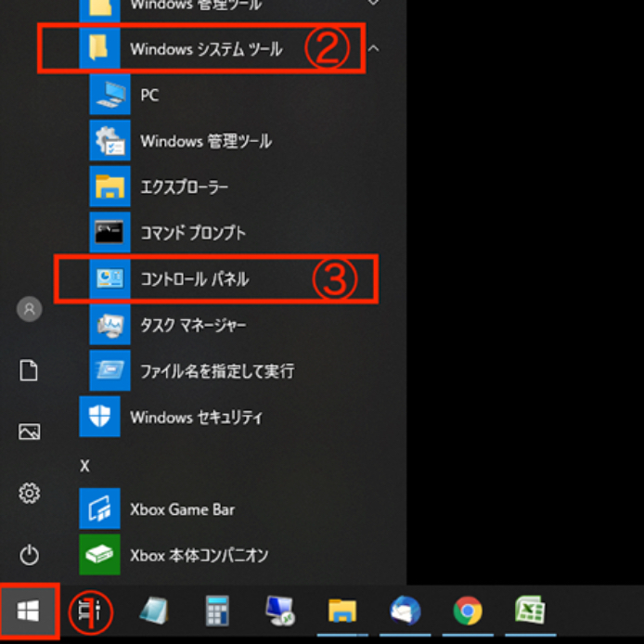Screen dimensions: 644x644
Task: Open File Explorer on the taskbar
Action: pos(342,611)
